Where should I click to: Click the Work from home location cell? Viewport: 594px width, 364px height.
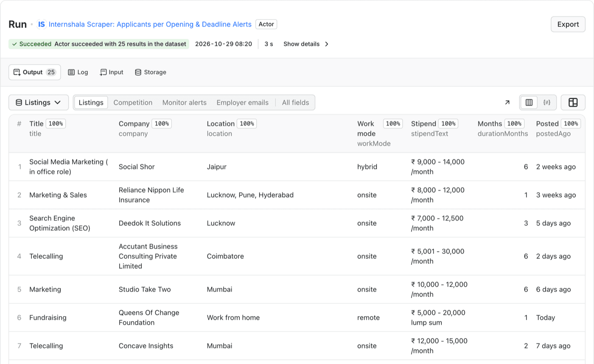point(233,317)
